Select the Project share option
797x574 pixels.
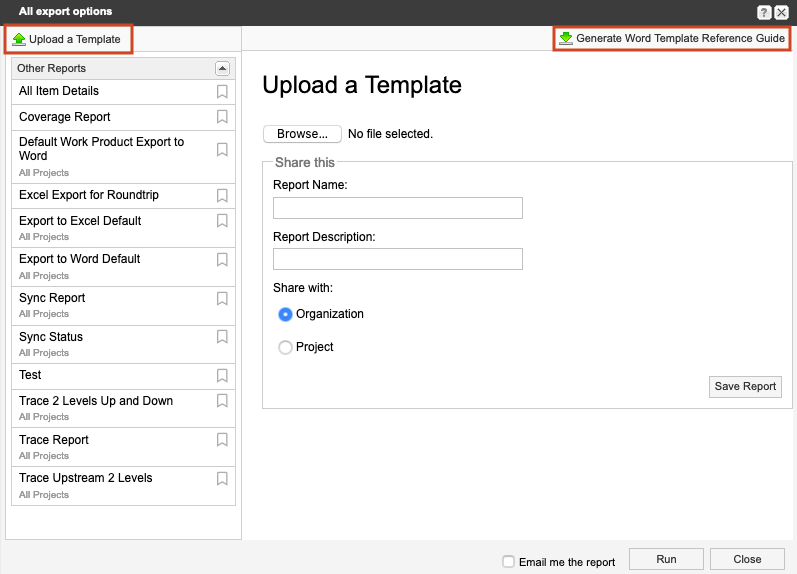(286, 348)
